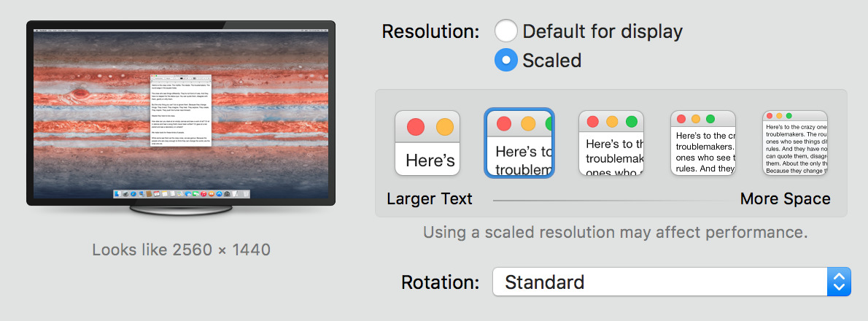Select the "Default for display" resolution option
Screen dimensions: 868x321
point(506,31)
